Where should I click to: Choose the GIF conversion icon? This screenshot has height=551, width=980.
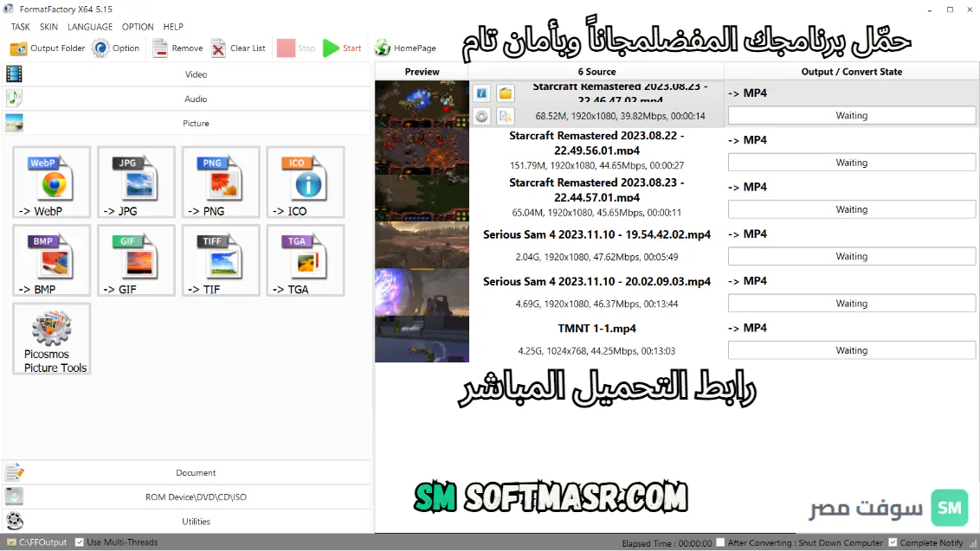136,259
